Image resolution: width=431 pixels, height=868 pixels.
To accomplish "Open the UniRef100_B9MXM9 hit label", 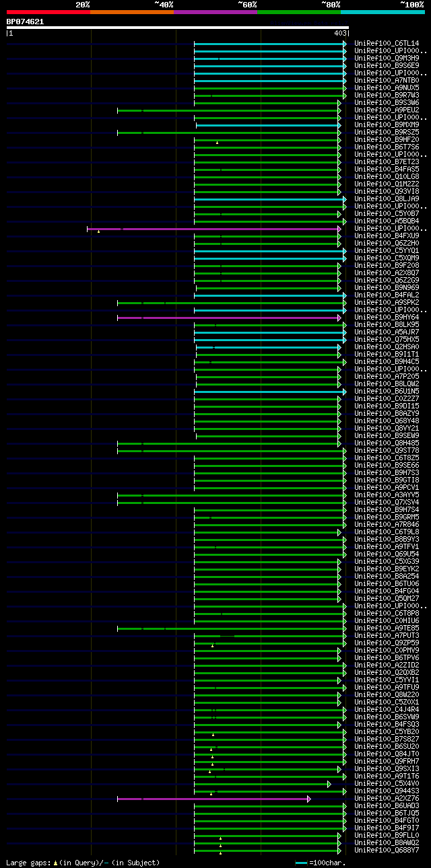I will 387,125.
